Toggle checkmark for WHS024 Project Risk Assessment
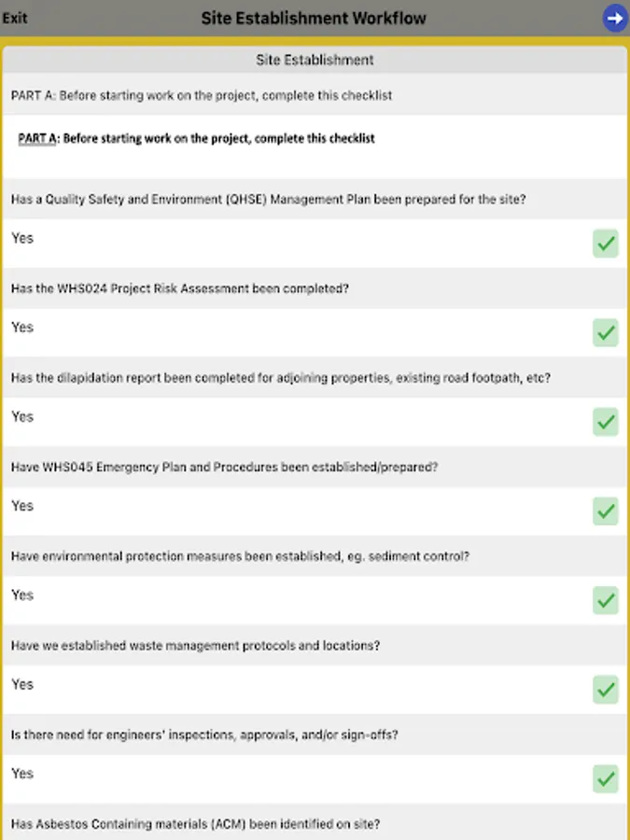Image resolution: width=630 pixels, height=840 pixels. click(x=606, y=332)
